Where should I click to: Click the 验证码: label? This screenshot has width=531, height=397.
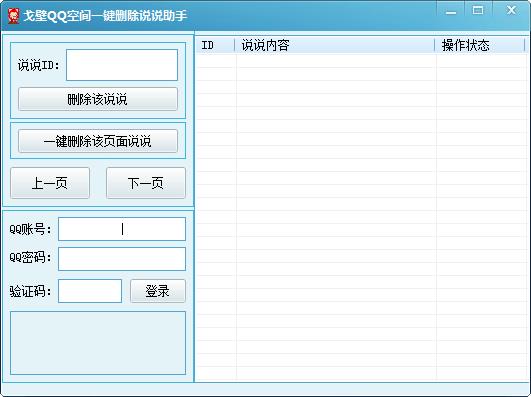pos(30,291)
